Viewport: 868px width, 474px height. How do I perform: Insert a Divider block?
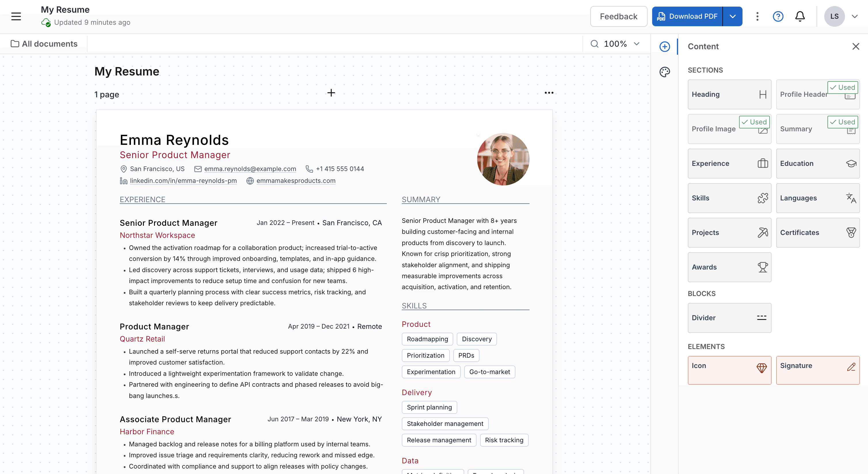729,318
